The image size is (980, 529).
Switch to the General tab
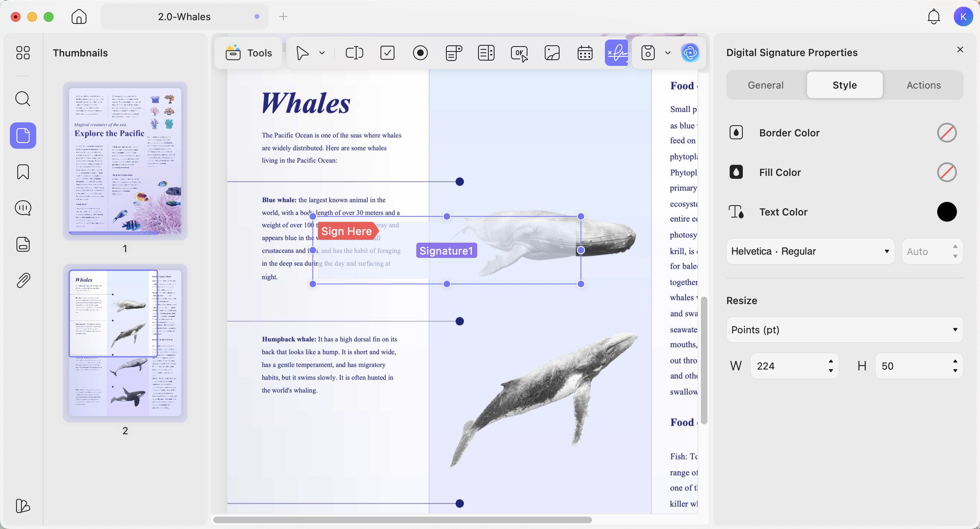pos(765,85)
